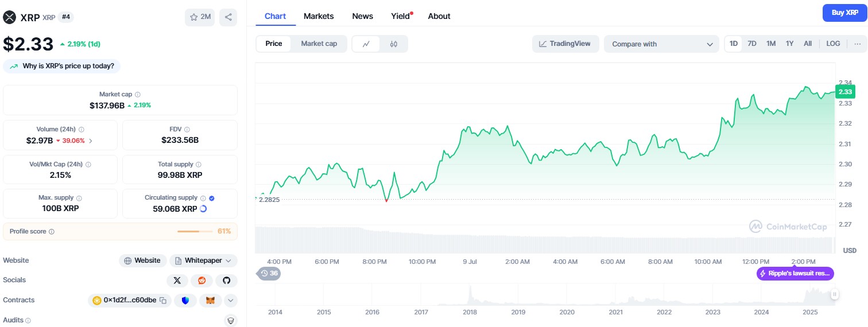Open the X (Twitter) social link
The width and height of the screenshot is (868, 327).
coord(177,281)
